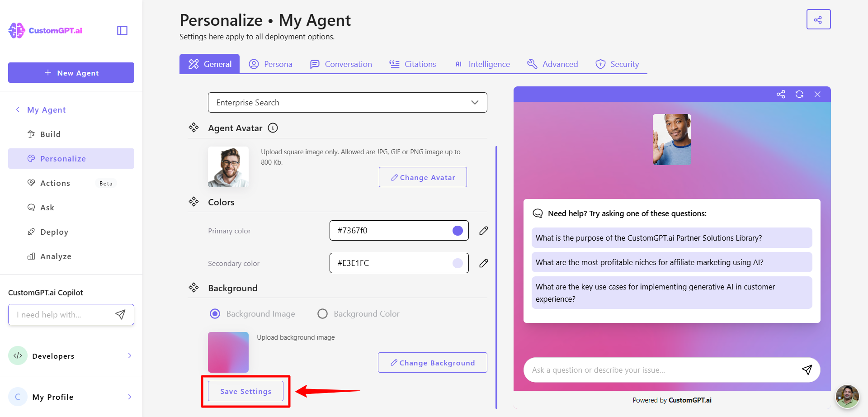The width and height of the screenshot is (868, 417).
Task: Click the share icon at top right
Action: point(818,19)
